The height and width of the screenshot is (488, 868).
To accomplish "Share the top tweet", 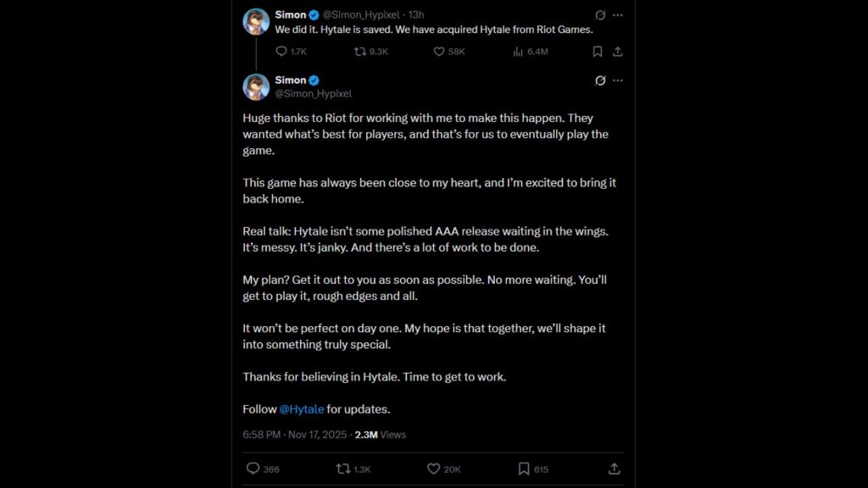I will coord(618,52).
